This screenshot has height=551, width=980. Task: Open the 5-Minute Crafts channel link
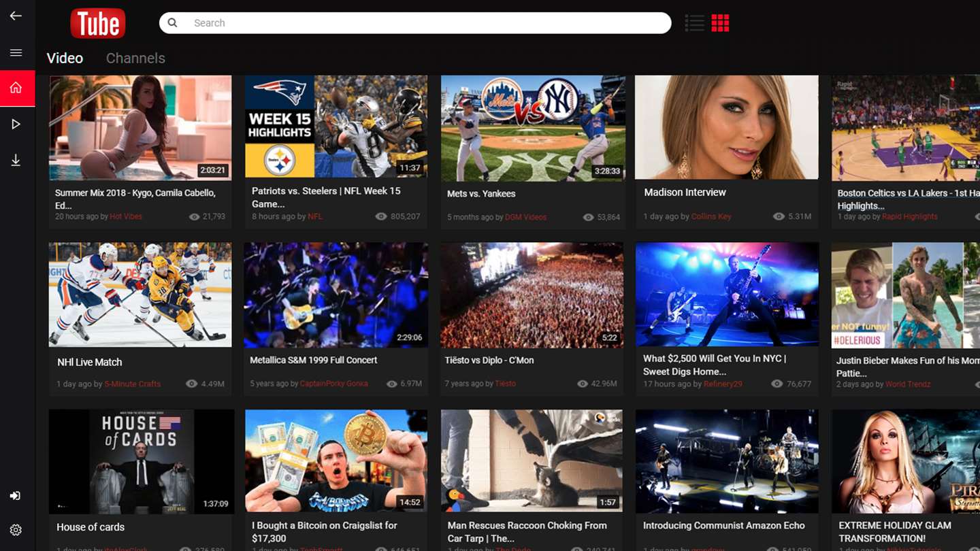click(x=133, y=384)
